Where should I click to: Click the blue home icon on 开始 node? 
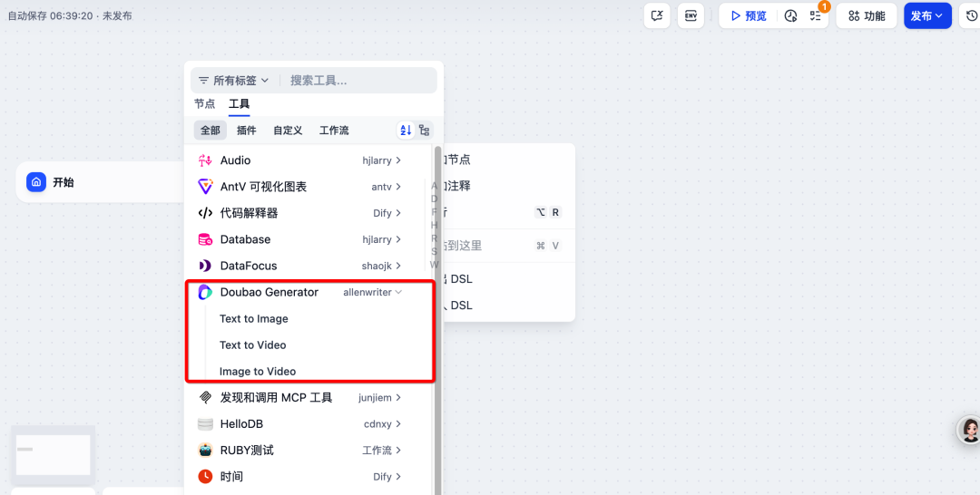click(36, 182)
